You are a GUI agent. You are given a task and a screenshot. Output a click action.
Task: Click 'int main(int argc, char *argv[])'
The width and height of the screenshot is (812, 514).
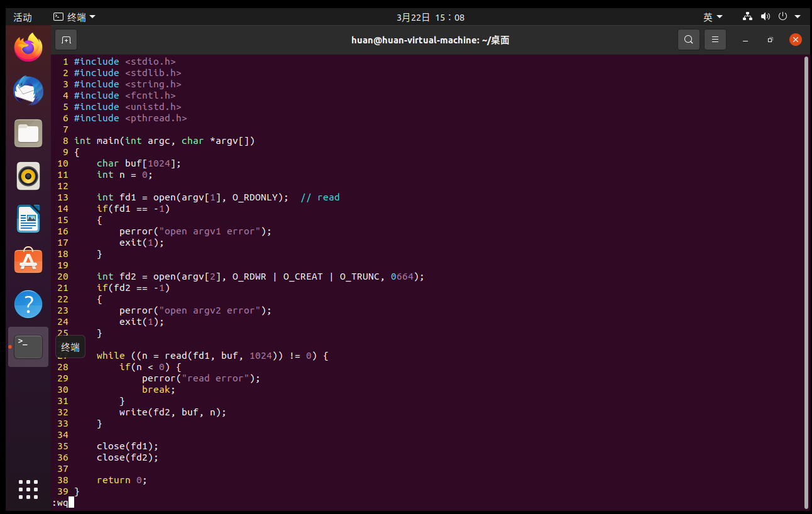pos(165,141)
